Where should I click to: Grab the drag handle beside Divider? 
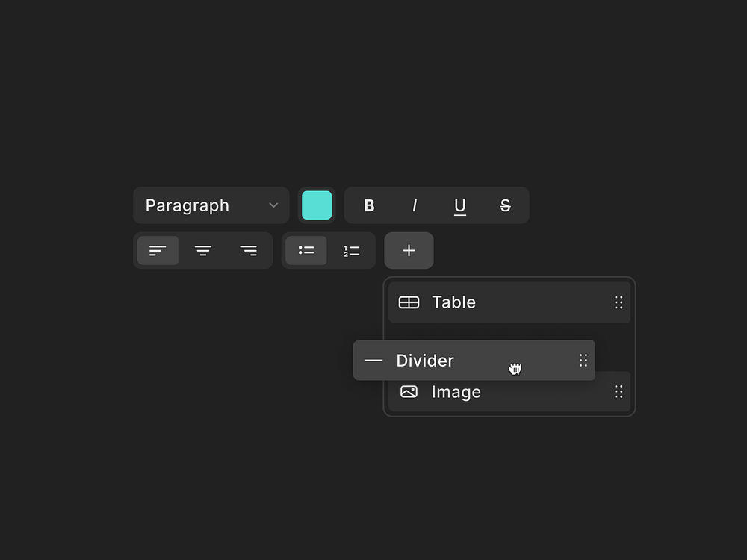click(x=583, y=360)
